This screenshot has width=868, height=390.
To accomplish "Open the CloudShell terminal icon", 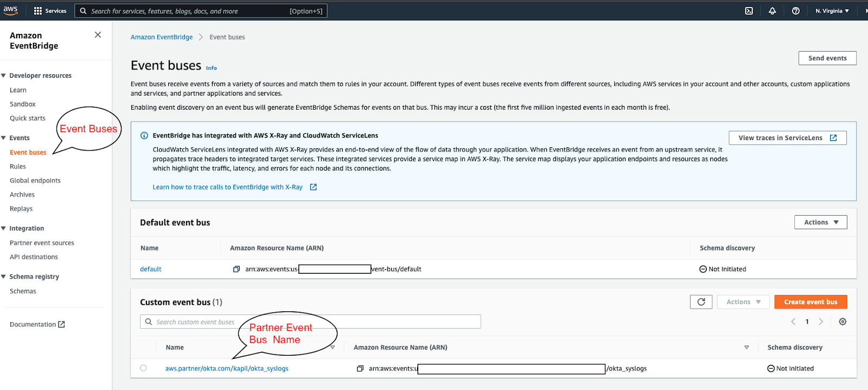I will [749, 11].
